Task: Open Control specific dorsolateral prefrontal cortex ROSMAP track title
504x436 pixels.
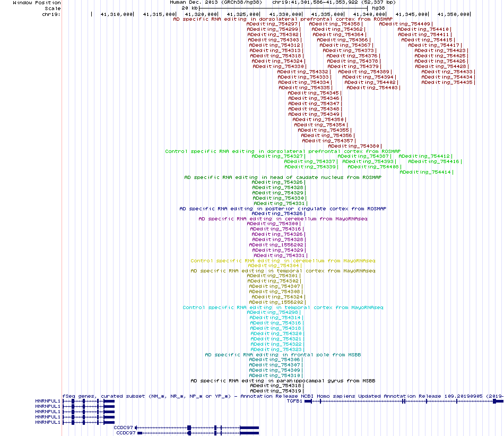Action: click(283, 151)
